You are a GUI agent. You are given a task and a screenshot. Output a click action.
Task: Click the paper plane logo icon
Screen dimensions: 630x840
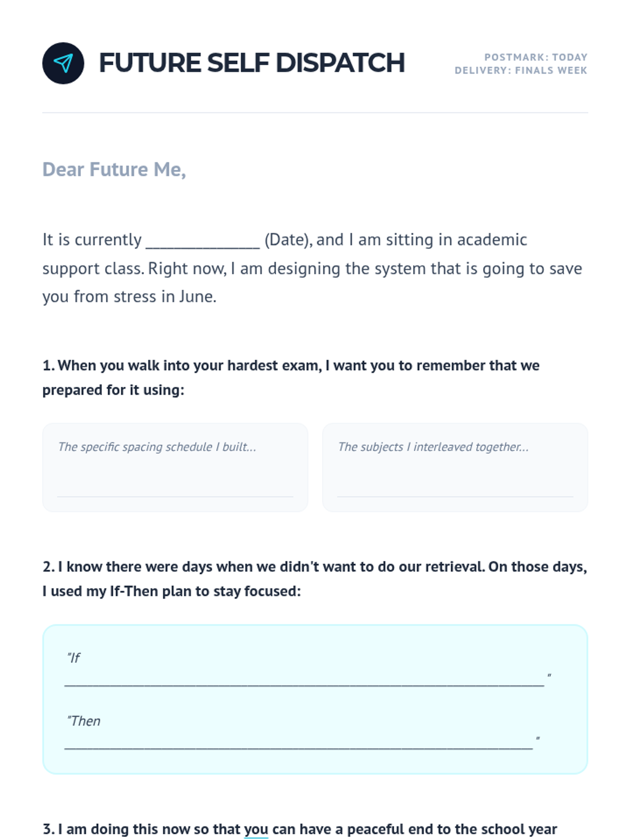pos(63,63)
